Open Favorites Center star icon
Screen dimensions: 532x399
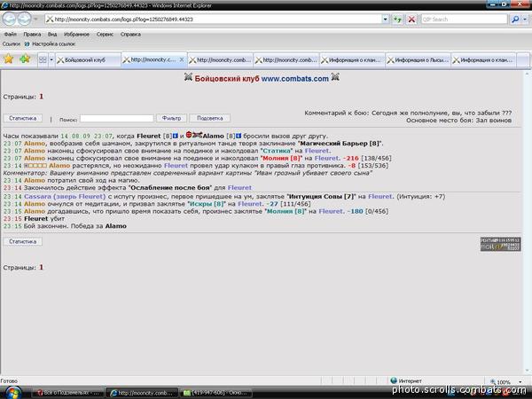[9, 59]
